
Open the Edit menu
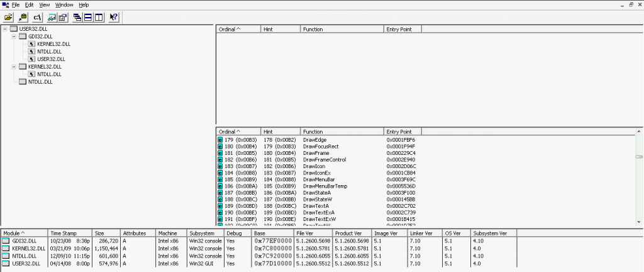pos(29,5)
